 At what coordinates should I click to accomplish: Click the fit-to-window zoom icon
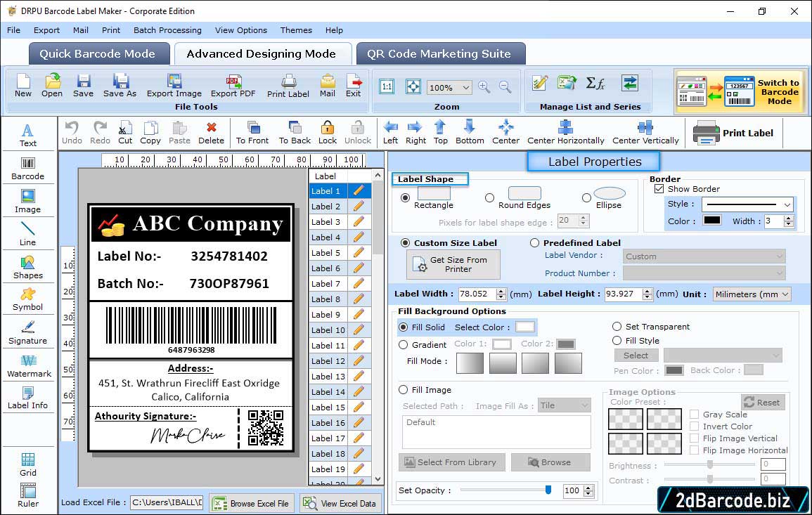413,86
